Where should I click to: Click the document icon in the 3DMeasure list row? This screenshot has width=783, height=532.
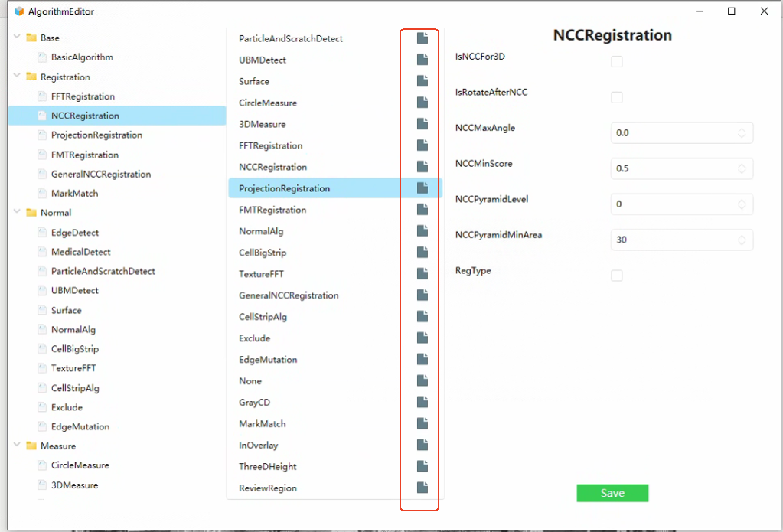pyautogui.click(x=422, y=124)
